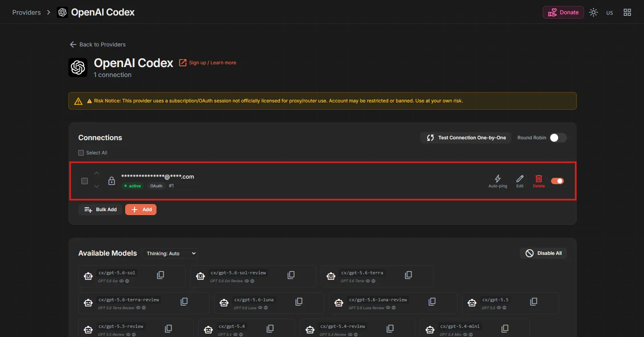Viewport: 644px width, 337px height.
Task: Click the robot icon for cx/gpt-5.6-sol-review
Action: (x=201, y=276)
